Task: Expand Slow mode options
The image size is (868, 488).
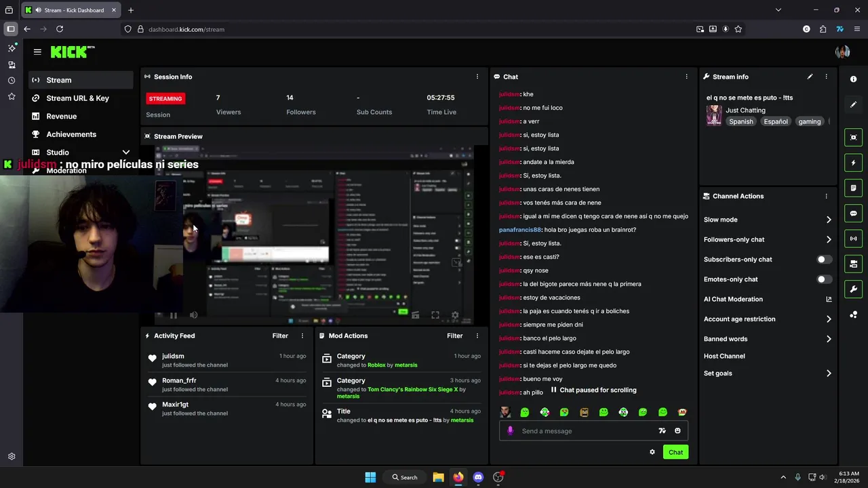Action: coord(828,220)
